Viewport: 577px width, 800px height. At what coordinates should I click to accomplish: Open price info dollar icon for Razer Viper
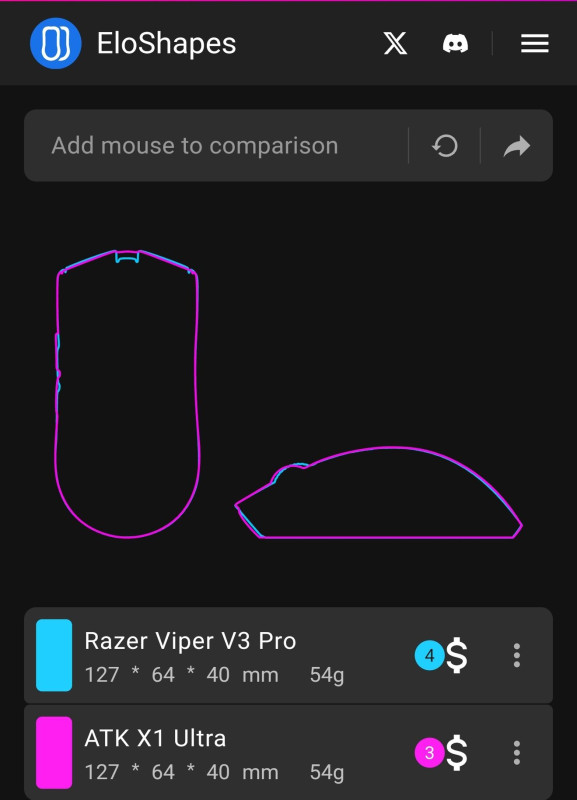coord(457,655)
